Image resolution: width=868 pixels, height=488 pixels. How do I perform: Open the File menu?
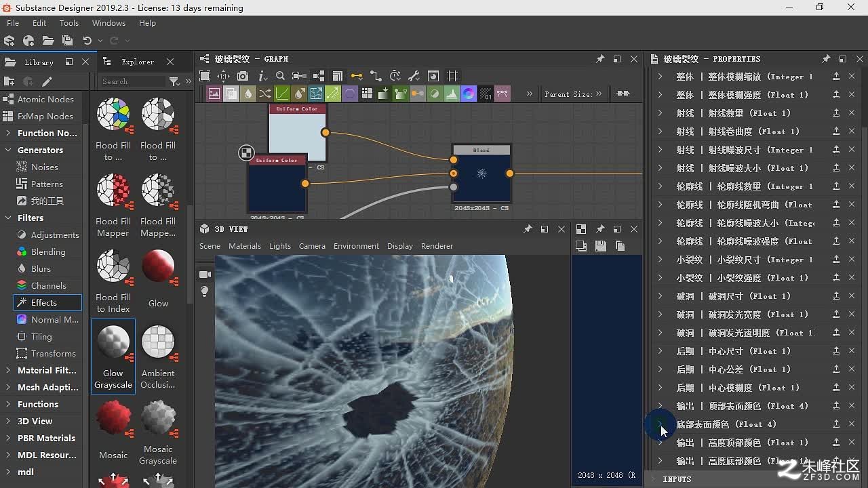point(13,23)
